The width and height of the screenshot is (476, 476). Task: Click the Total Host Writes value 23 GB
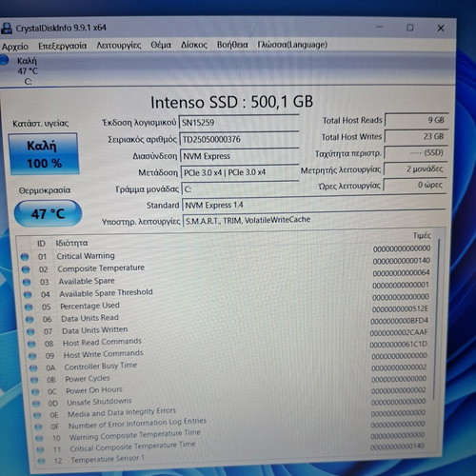coord(416,136)
